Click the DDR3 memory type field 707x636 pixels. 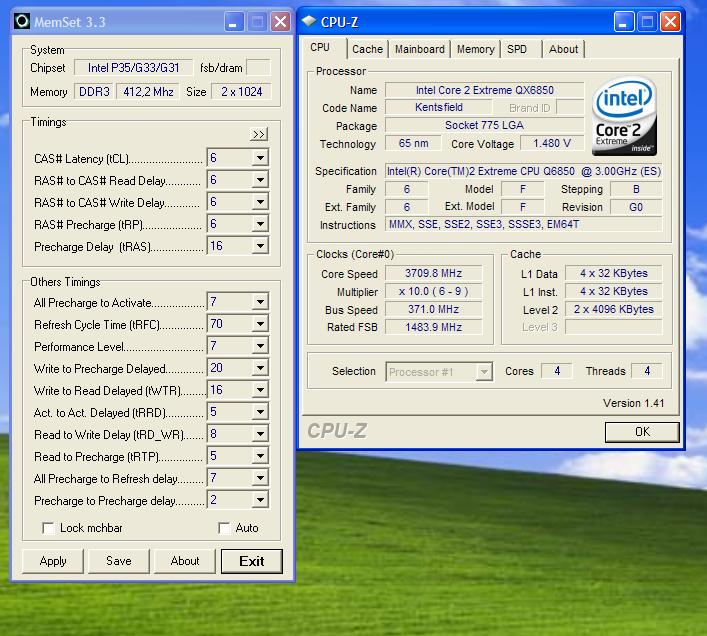94,92
